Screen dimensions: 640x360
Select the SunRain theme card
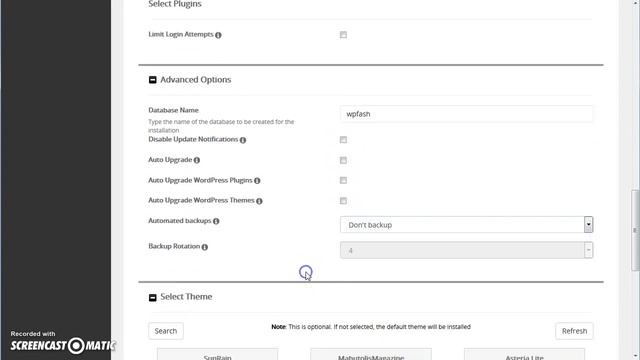[x=218, y=354]
